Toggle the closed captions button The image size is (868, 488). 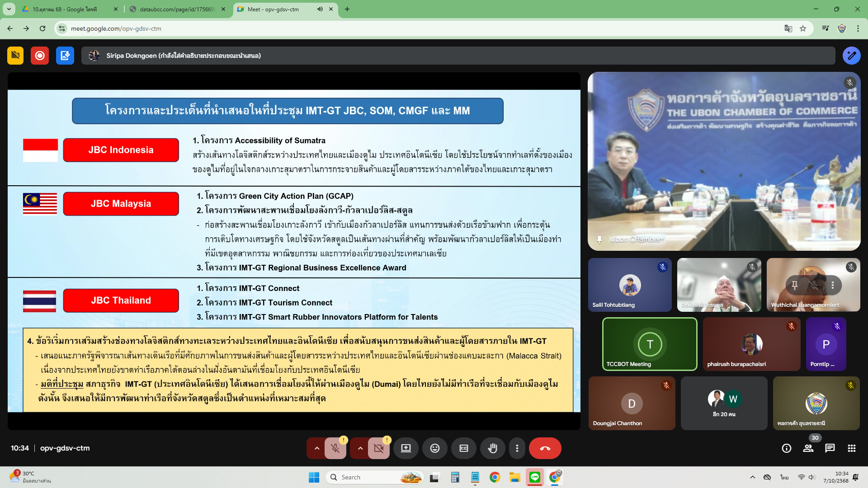click(463, 448)
